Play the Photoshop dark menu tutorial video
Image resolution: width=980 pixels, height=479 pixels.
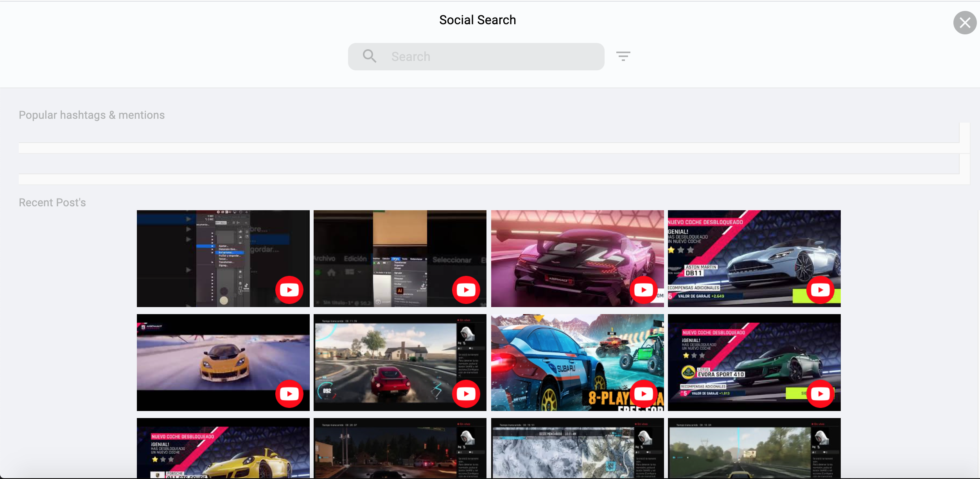click(289, 290)
